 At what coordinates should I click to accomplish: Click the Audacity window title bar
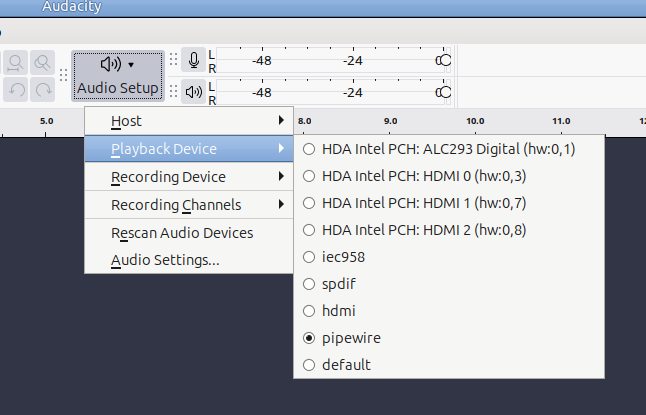click(323, 8)
